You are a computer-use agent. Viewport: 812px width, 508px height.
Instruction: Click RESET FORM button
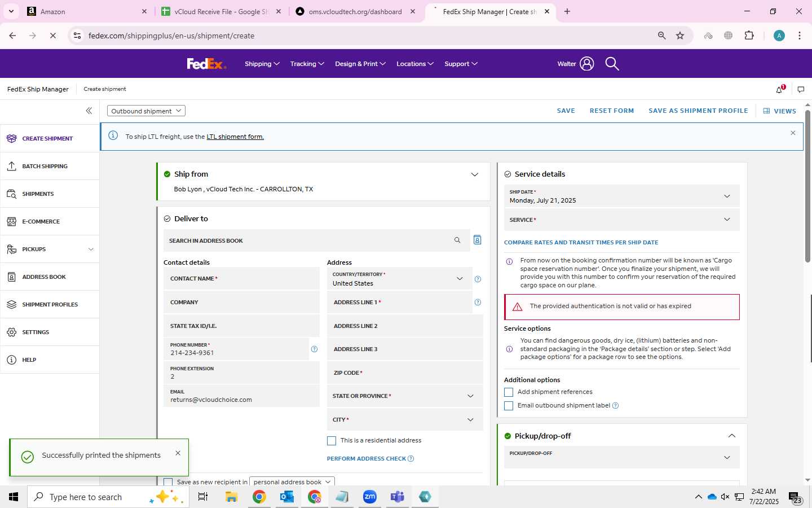pos(612,111)
